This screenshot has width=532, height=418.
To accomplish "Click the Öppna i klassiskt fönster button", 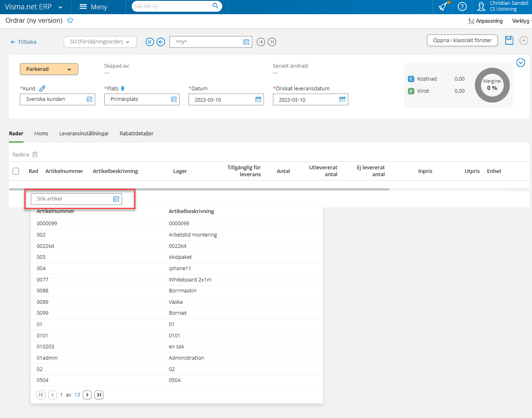I will 462,41.
